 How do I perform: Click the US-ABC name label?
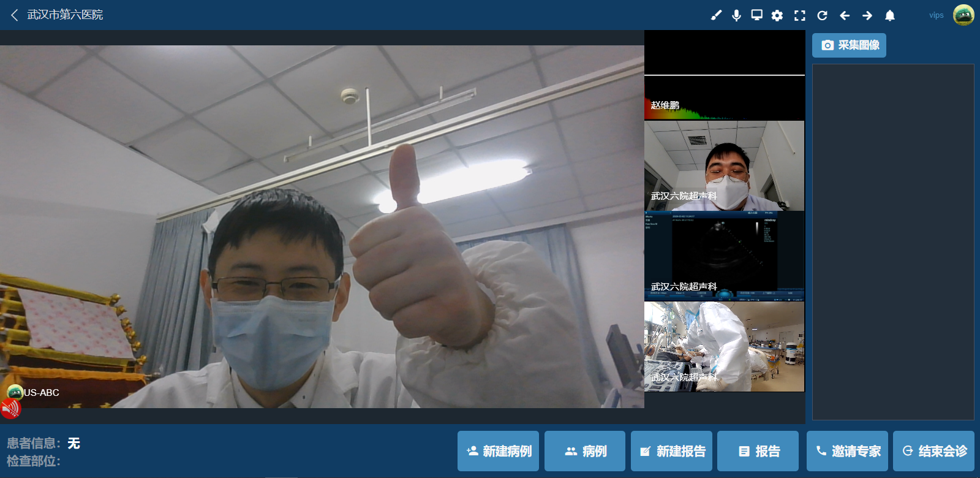(x=42, y=393)
